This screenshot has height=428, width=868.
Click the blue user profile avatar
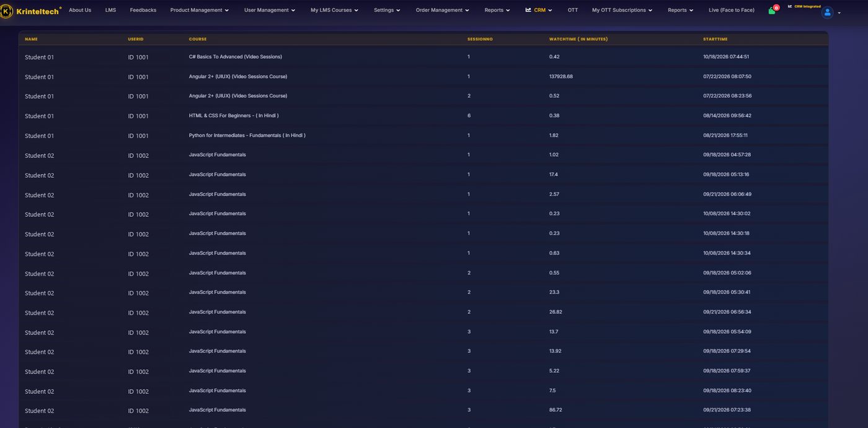827,12
